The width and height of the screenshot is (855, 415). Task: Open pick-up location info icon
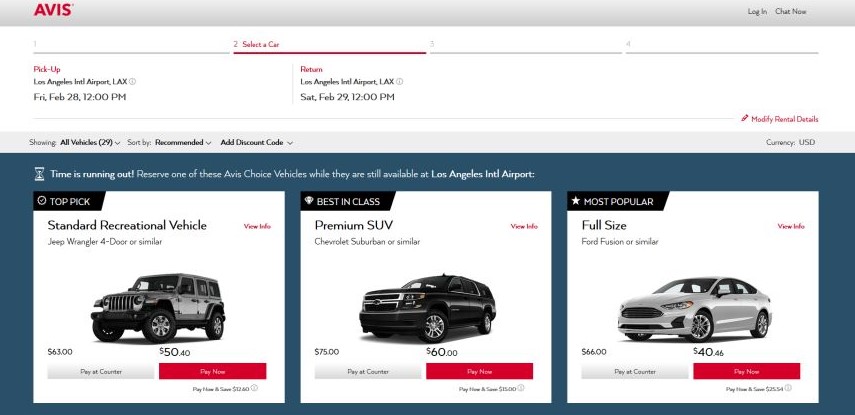[133, 82]
